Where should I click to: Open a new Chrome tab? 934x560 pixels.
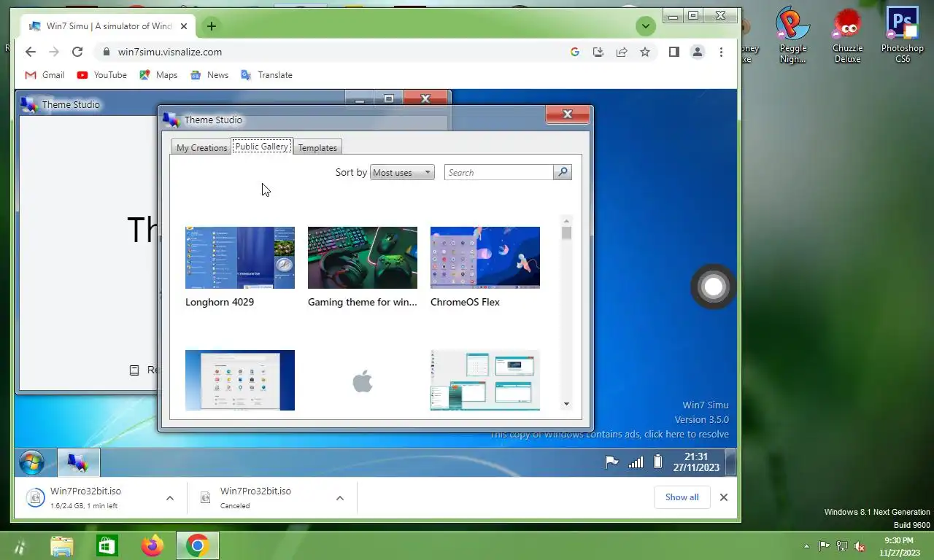[x=211, y=26]
